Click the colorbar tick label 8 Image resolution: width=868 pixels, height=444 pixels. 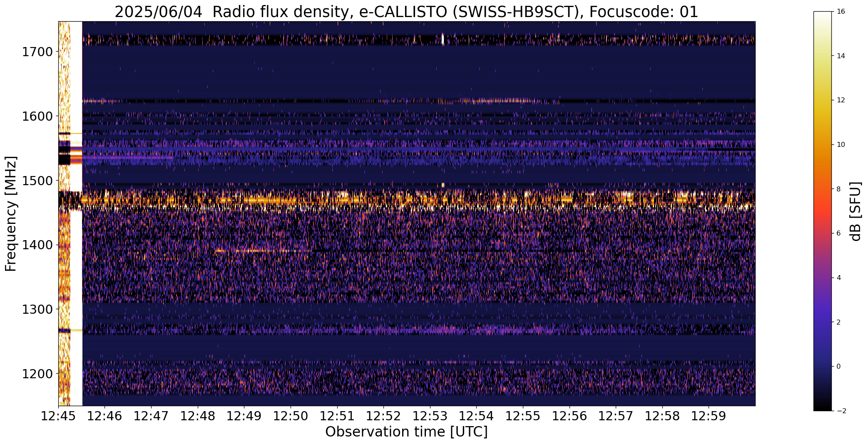pos(838,189)
